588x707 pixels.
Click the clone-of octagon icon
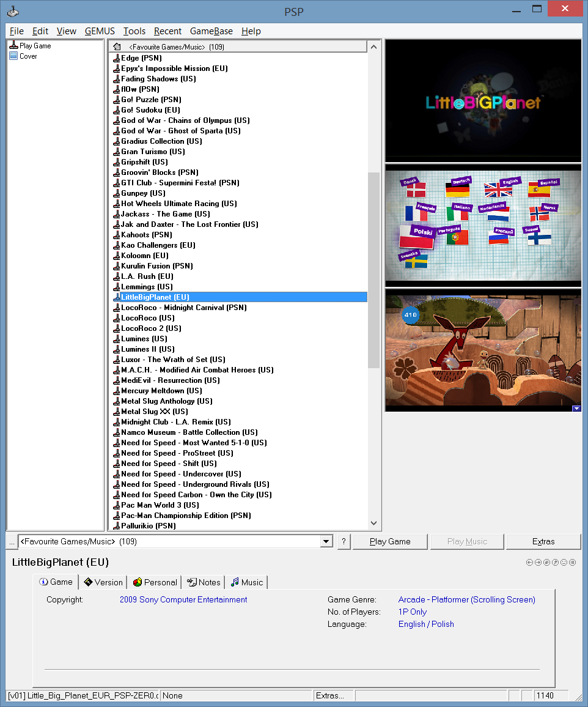(546, 562)
